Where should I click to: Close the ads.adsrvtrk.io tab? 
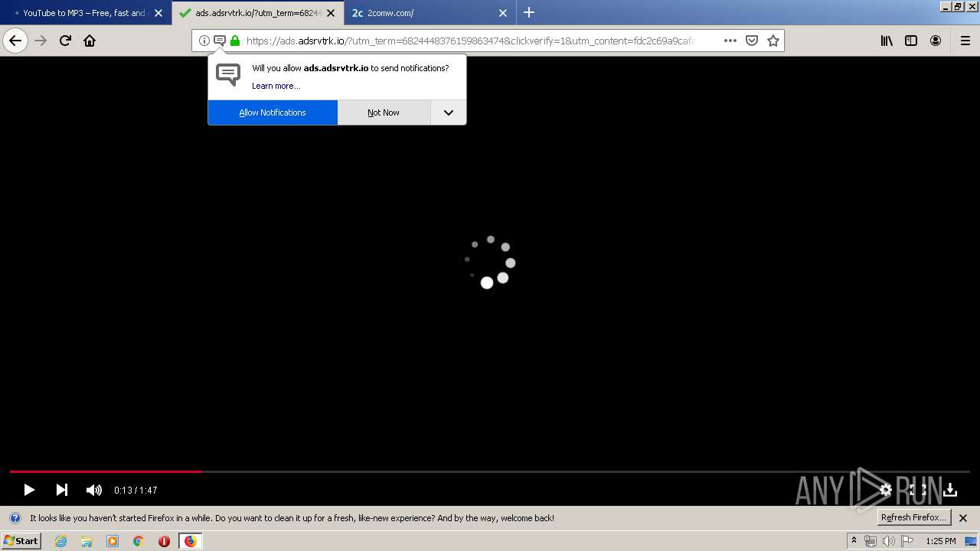tap(331, 12)
